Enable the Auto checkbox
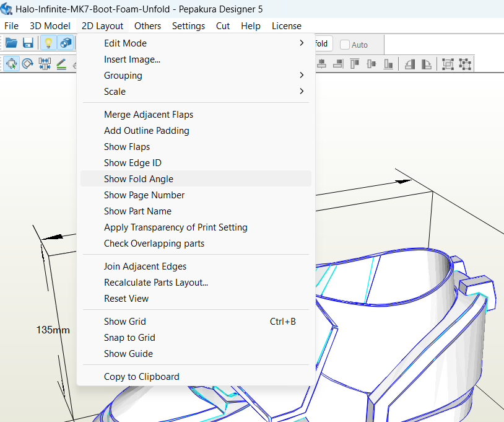This screenshot has height=422, width=504. click(x=345, y=45)
